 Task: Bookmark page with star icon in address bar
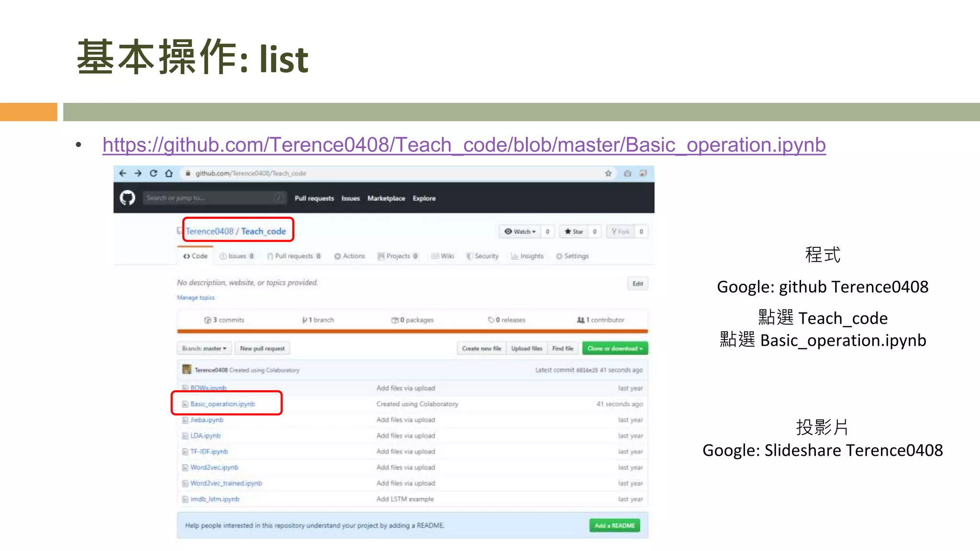608,173
